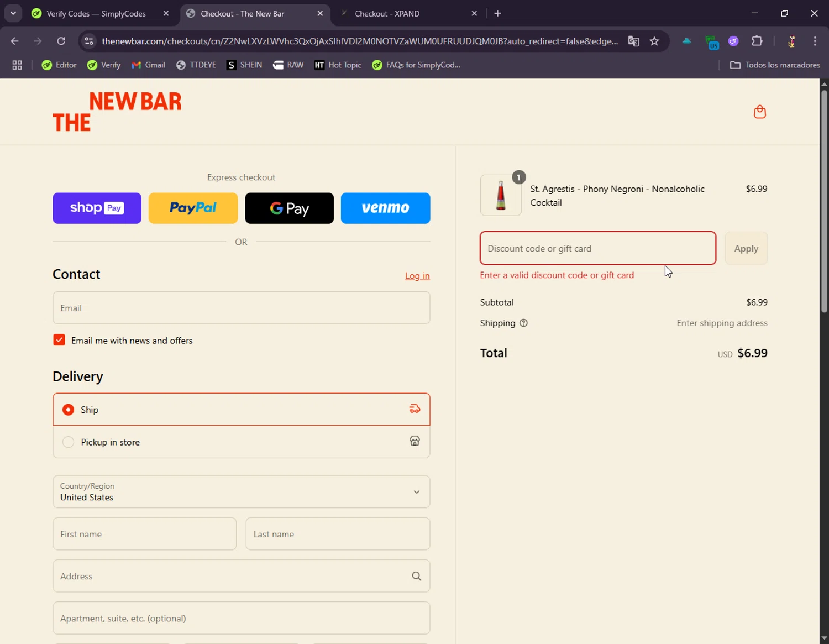Click the teal extension icon in toolbar

coord(686,41)
